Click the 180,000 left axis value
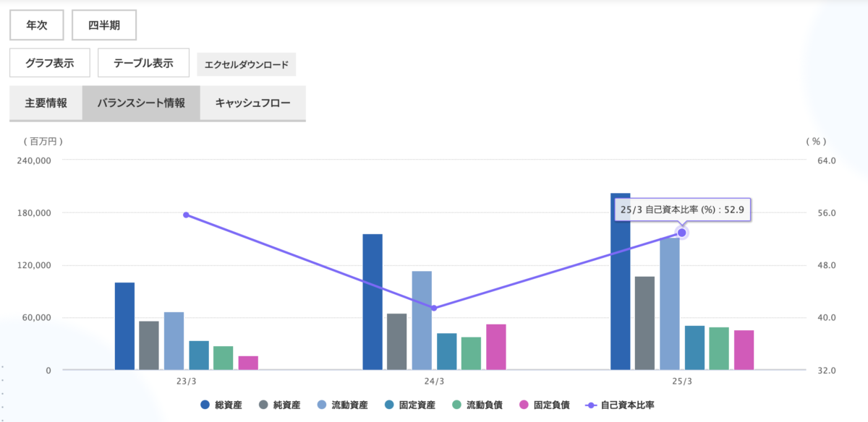The width and height of the screenshot is (868, 422). point(33,213)
